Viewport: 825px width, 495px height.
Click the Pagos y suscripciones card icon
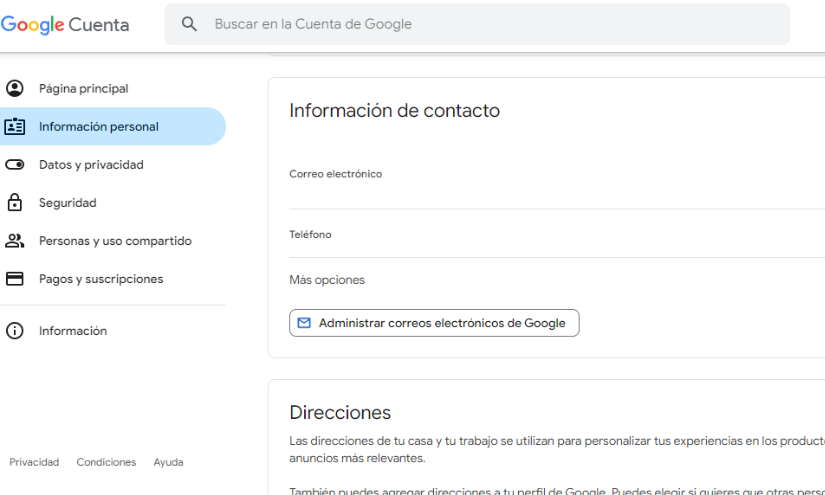pos(15,279)
